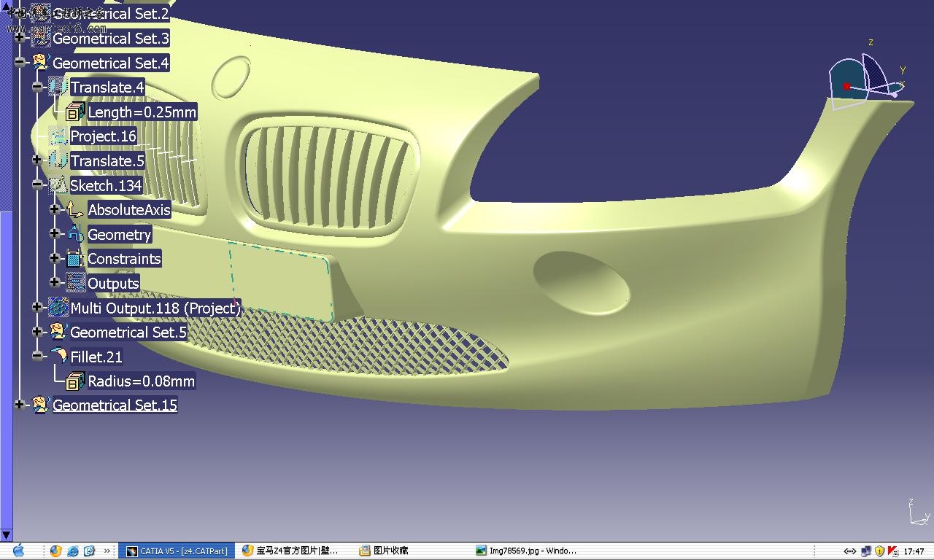Click the Outputs node icon
Viewport: 934px width, 560px height.
[75, 283]
